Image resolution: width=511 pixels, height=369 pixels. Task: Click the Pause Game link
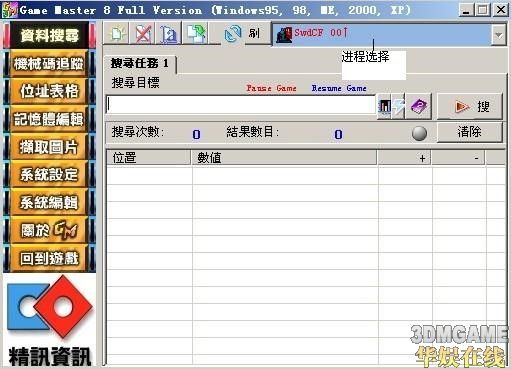(271, 88)
